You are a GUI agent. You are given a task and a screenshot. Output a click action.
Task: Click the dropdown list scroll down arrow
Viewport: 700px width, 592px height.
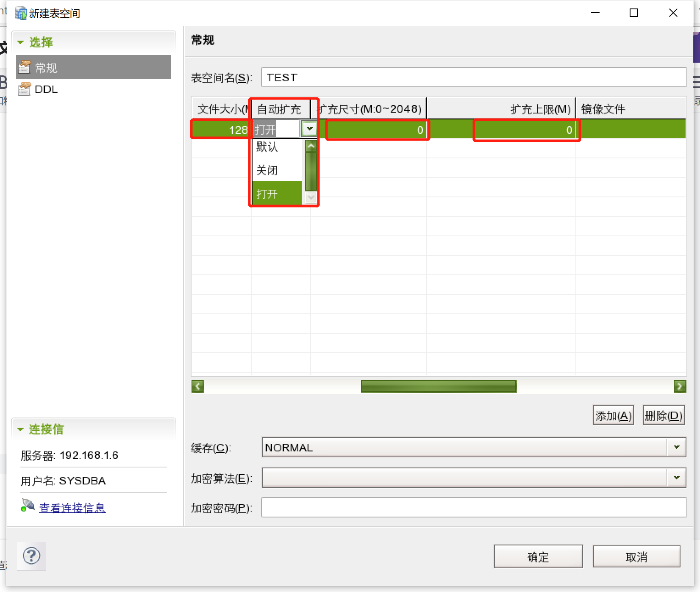311,197
